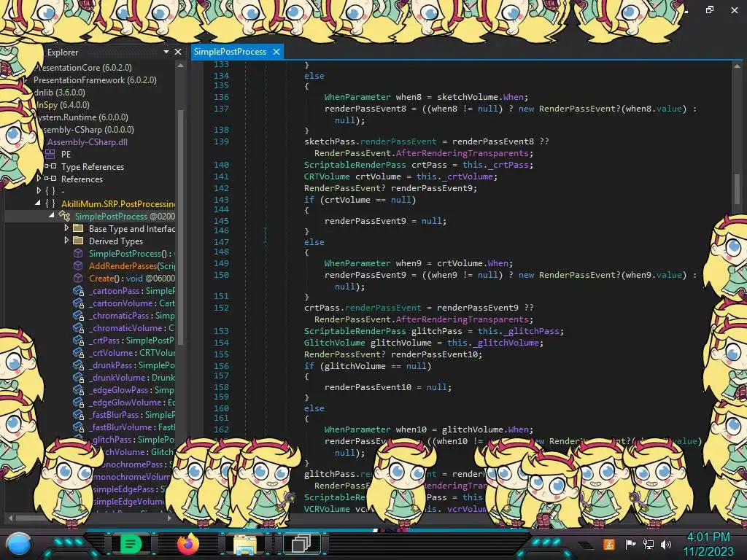Click the Type References node icon

click(x=50, y=166)
